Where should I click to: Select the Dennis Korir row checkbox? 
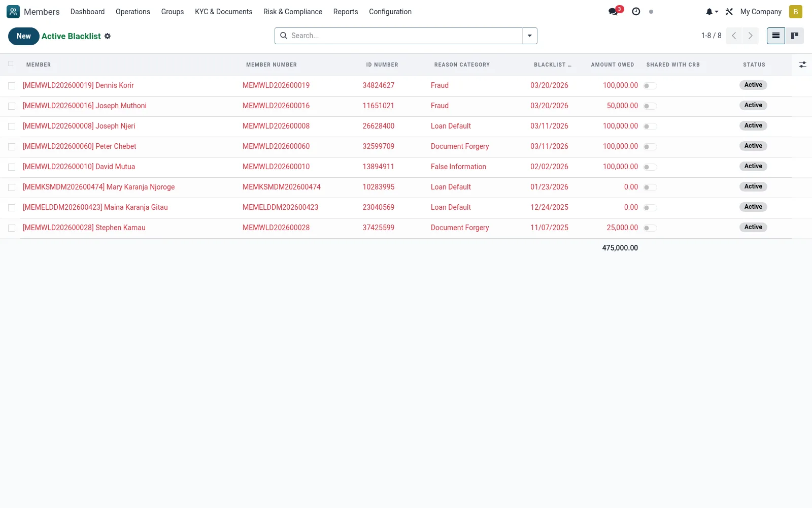(x=12, y=86)
